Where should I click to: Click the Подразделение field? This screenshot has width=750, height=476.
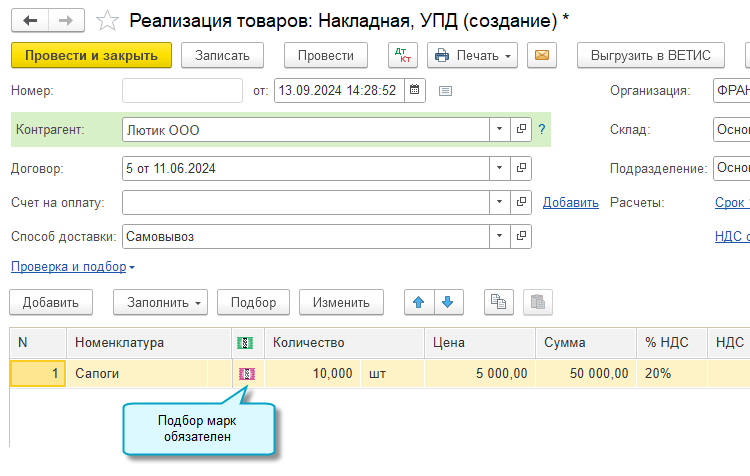(732, 168)
